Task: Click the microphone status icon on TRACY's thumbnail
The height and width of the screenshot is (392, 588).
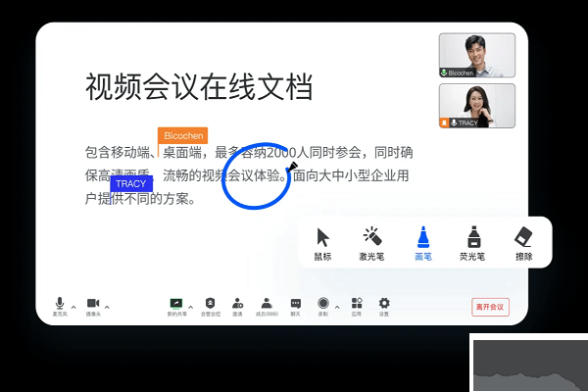Action: 454,122
